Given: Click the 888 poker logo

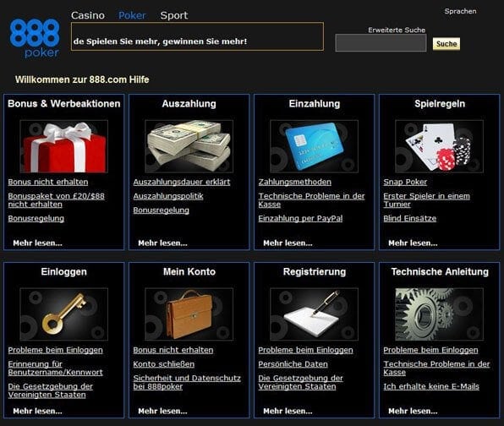Looking at the screenshot, I should coord(35,38).
